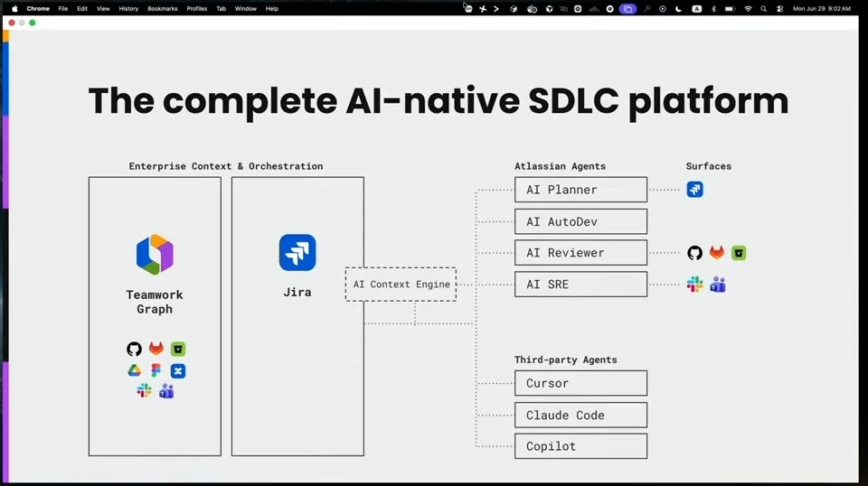Click the small Jira icon under Surfaces
Screen dimensions: 868x486
(694, 190)
